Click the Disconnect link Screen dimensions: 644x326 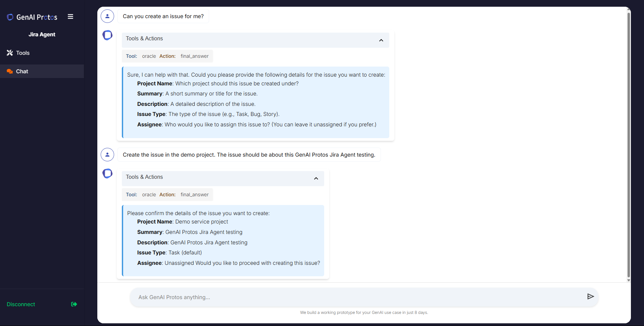tap(21, 304)
